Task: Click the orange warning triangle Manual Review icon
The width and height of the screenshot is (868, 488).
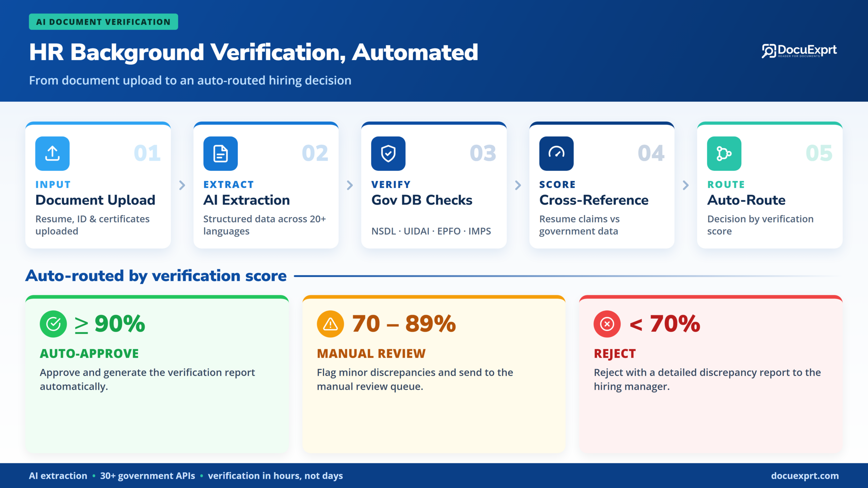Action: pos(330,324)
